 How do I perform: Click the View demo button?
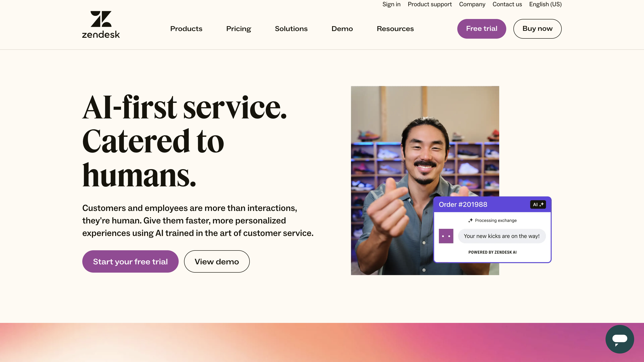pos(216,261)
